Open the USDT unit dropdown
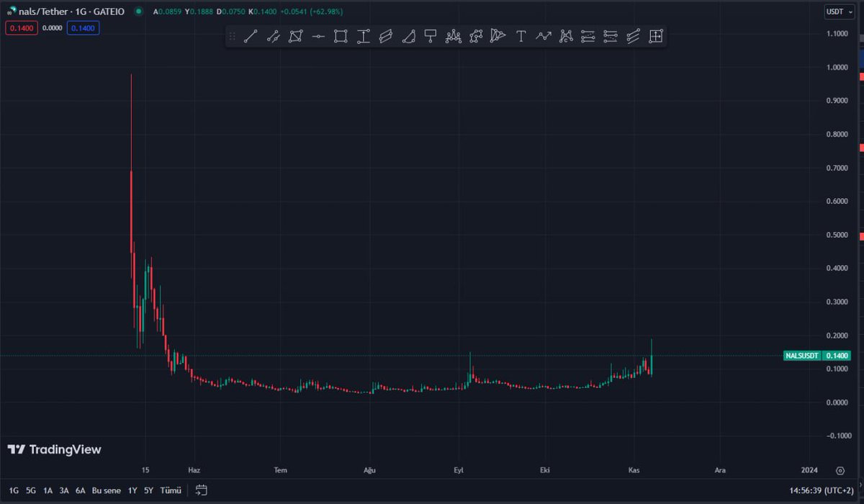This screenshot has width=864, height=504. click(x=841, y=12)
